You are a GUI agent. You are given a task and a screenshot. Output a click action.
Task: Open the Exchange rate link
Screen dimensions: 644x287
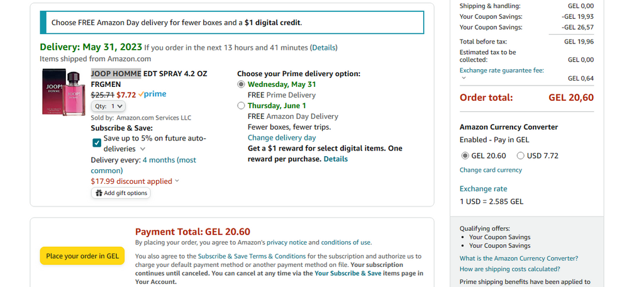point(483,189)
